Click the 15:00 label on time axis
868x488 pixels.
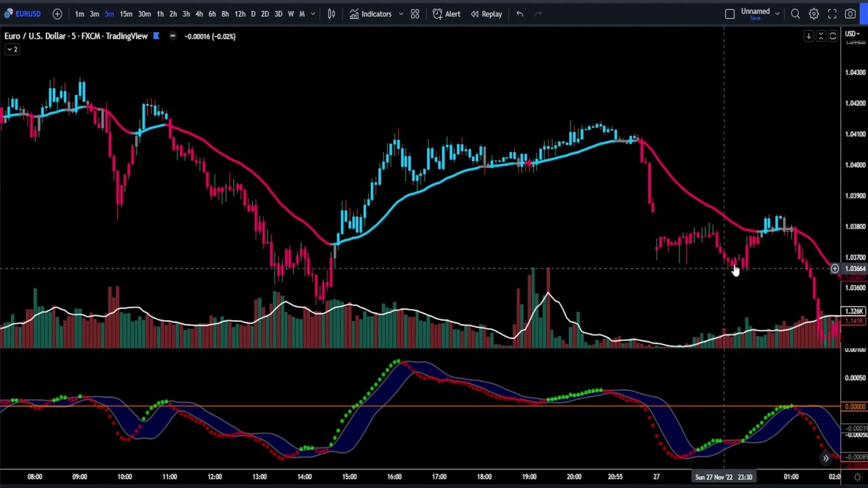click(349, 477)
